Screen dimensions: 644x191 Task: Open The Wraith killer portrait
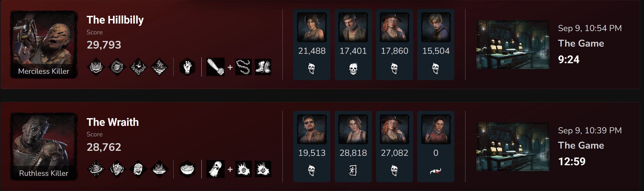(44, 146)
